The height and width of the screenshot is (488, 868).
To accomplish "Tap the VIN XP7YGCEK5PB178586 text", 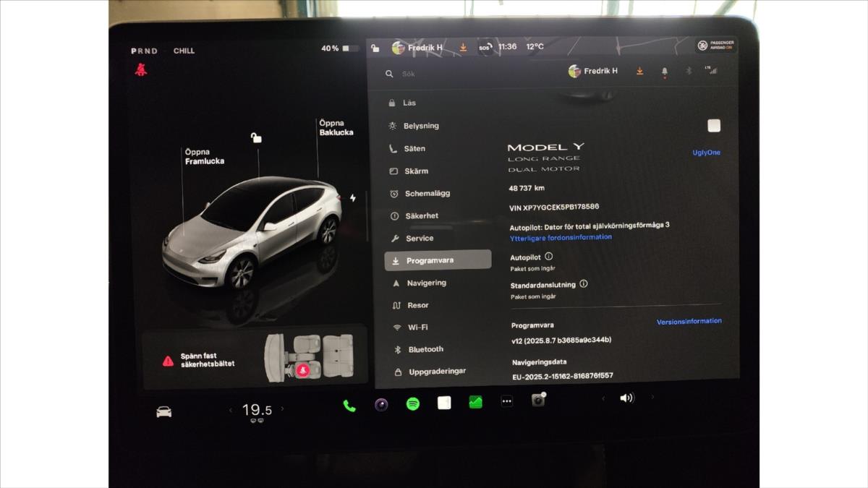I will [x=554, y=207].
